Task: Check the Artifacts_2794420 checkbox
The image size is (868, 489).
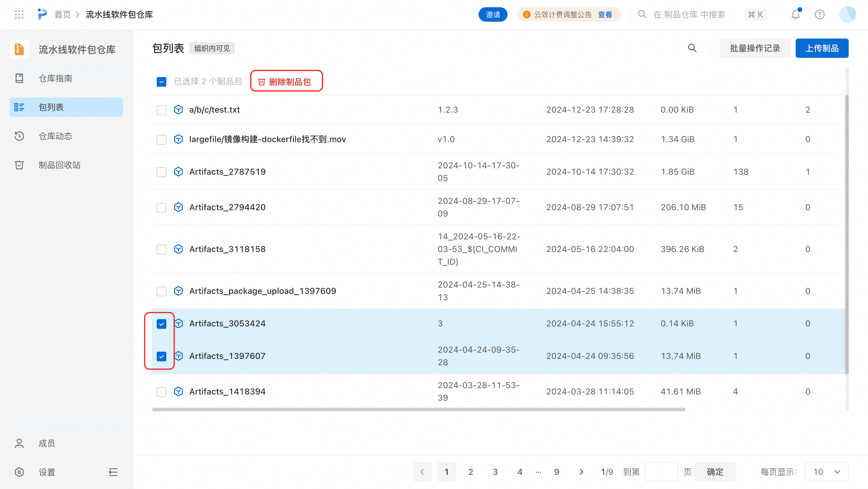Action: [162, 208]
